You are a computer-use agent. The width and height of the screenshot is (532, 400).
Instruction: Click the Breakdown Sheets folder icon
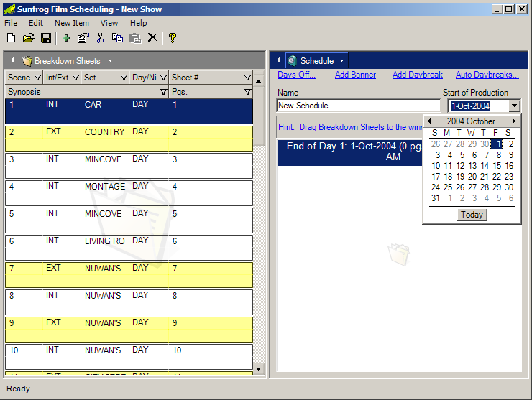click(x=27, y=60)
